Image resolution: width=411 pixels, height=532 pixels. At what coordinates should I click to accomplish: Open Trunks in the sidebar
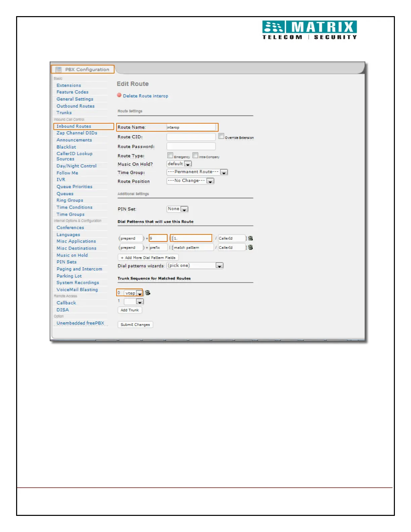pos(64,113)
